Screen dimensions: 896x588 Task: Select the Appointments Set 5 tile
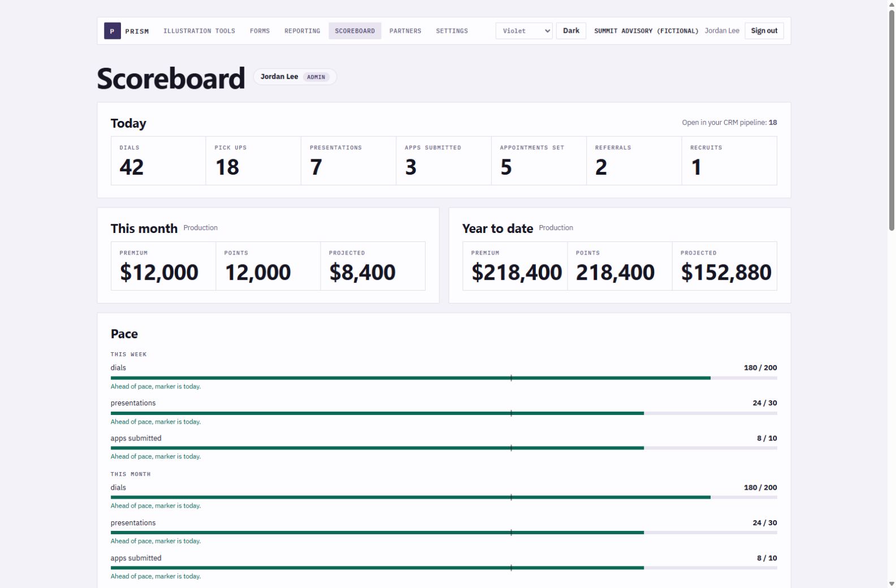tap(539, 161)
